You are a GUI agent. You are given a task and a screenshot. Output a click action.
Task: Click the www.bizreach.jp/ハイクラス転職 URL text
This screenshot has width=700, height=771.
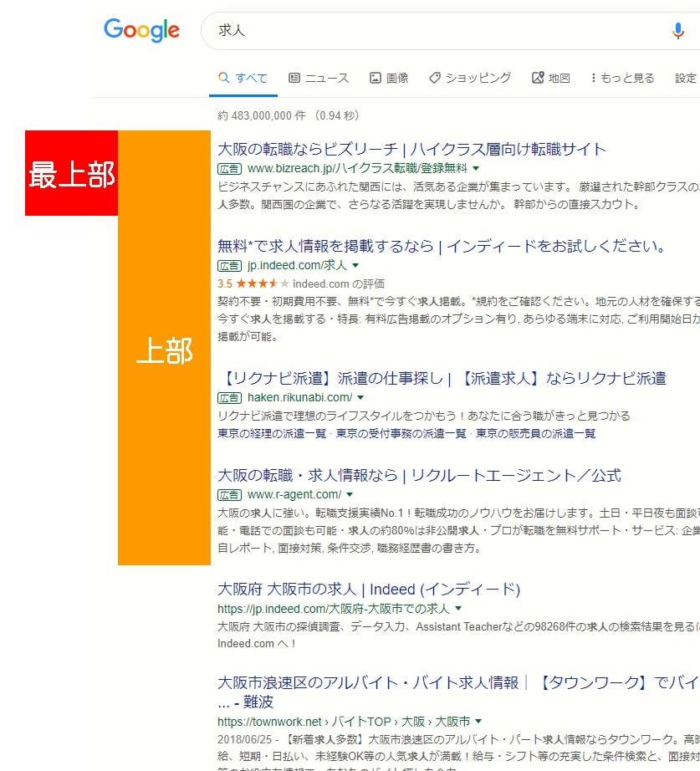tap(357, 168)
